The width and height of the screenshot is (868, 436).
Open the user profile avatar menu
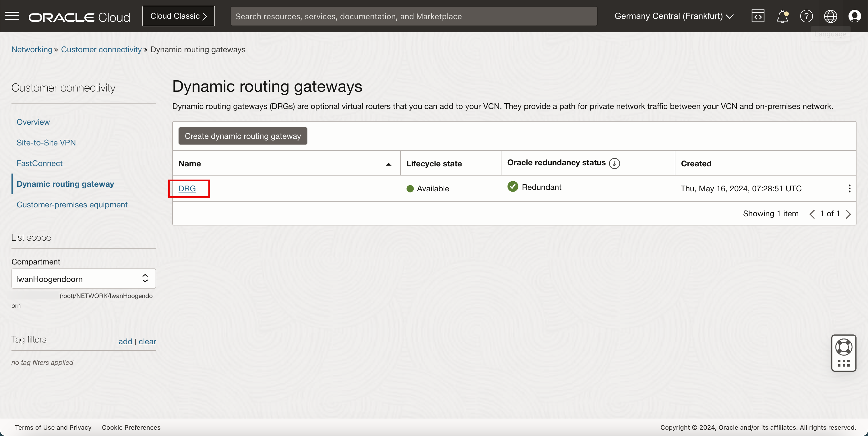click(x=855, y=16)
